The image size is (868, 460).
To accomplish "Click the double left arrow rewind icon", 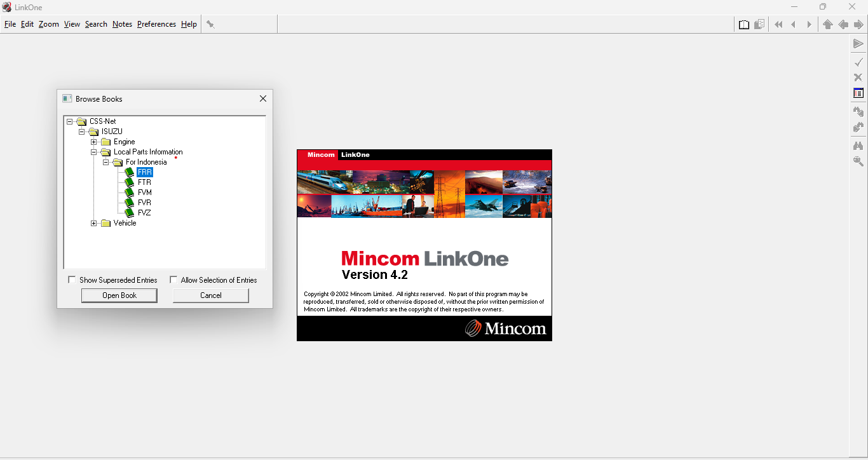I will pos(778,25).
